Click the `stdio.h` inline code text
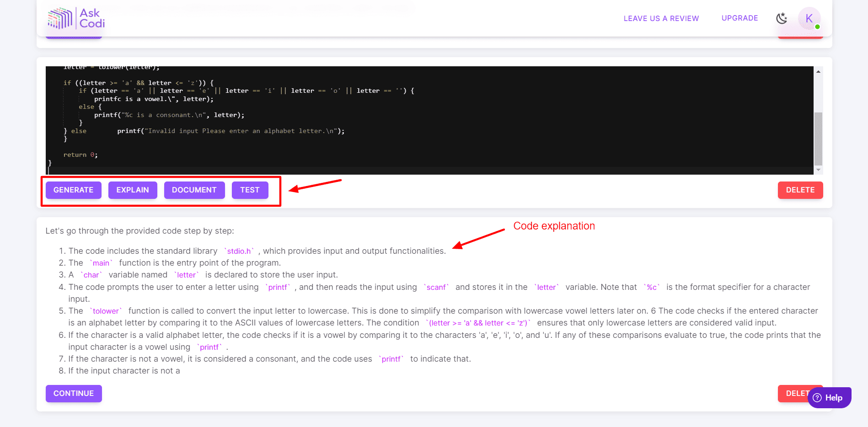868x427 pixels. [x=239, y=251]
